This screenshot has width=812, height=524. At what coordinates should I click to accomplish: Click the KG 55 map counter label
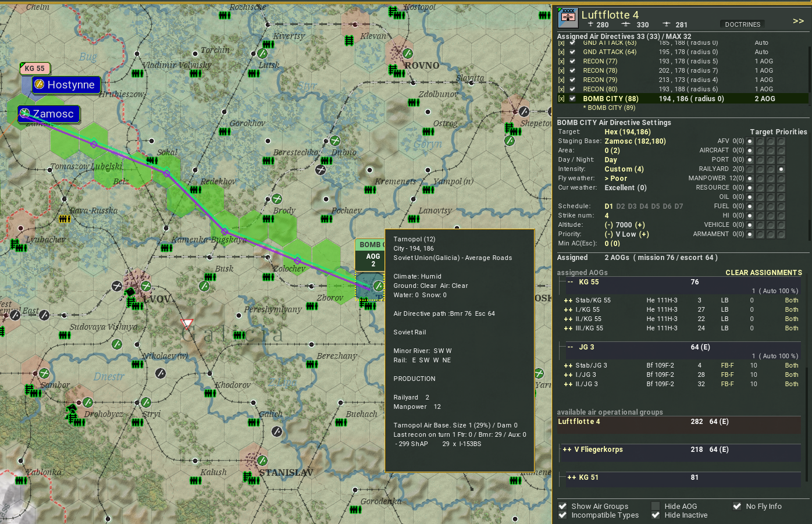click(34, 68)
